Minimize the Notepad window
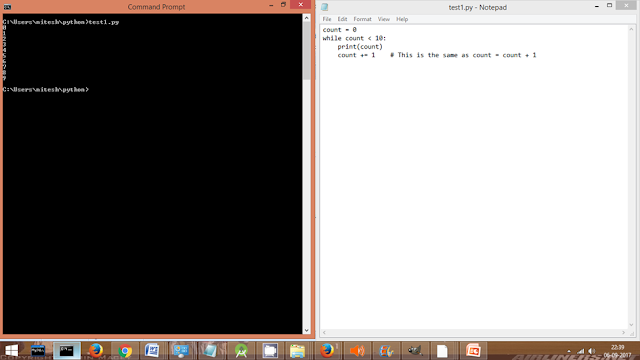 click(x=597, y=6)
